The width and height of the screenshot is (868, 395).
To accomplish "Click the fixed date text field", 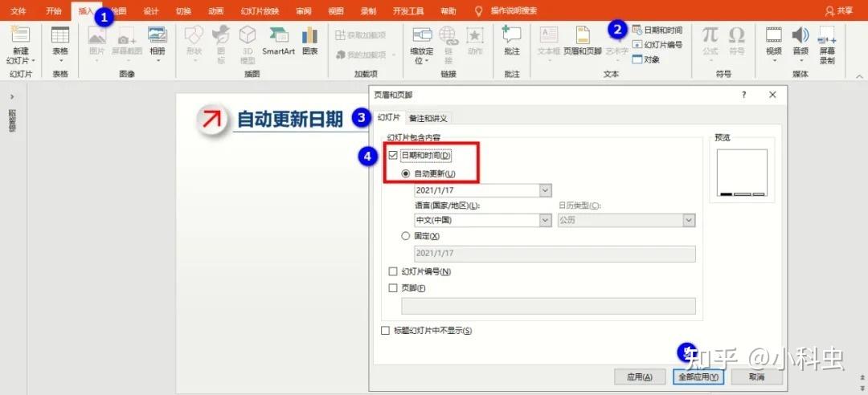I will 555,254.
